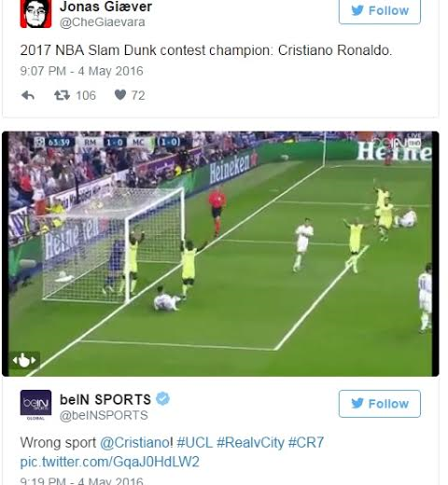
Task: Click the Twitter bird in lower Follow button
Action: (357, 404)
